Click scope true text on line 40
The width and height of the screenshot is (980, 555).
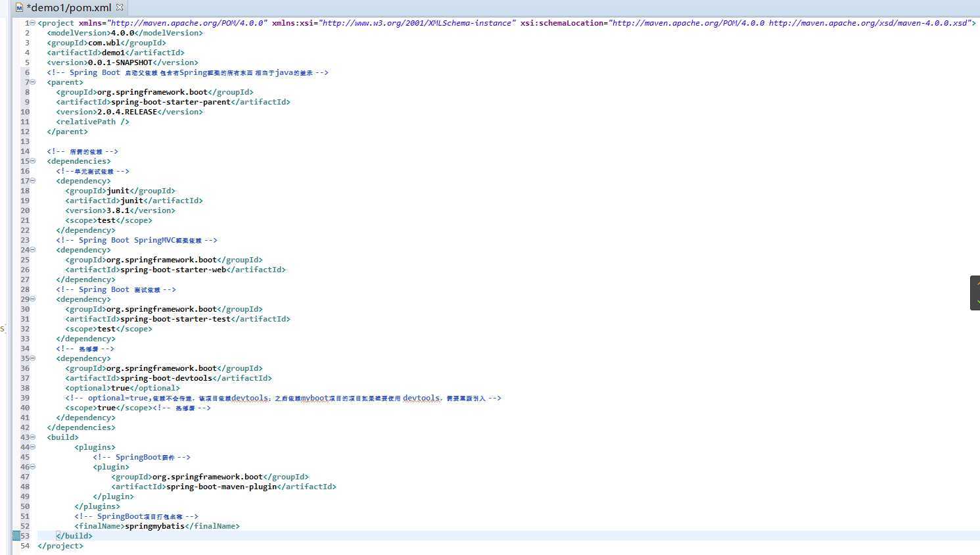pyautogui.click(x=106, y=408)
